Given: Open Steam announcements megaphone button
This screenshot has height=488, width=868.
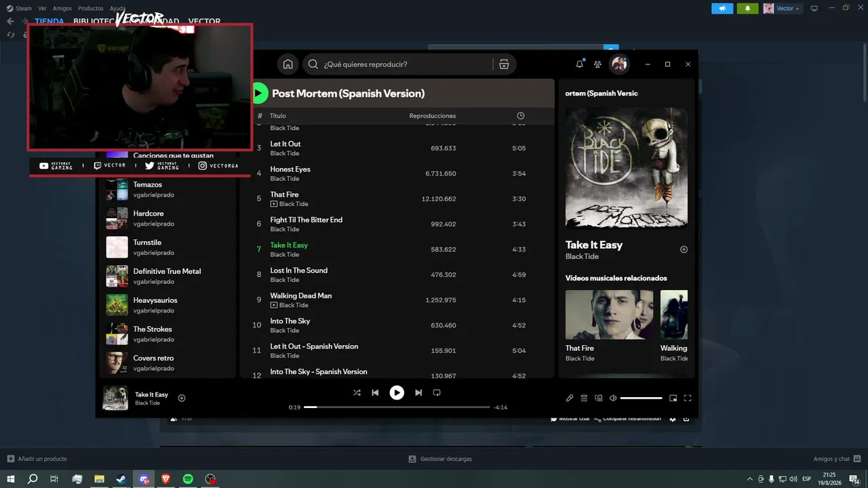Looking at the screenshot, I should (x=722, y=8).
